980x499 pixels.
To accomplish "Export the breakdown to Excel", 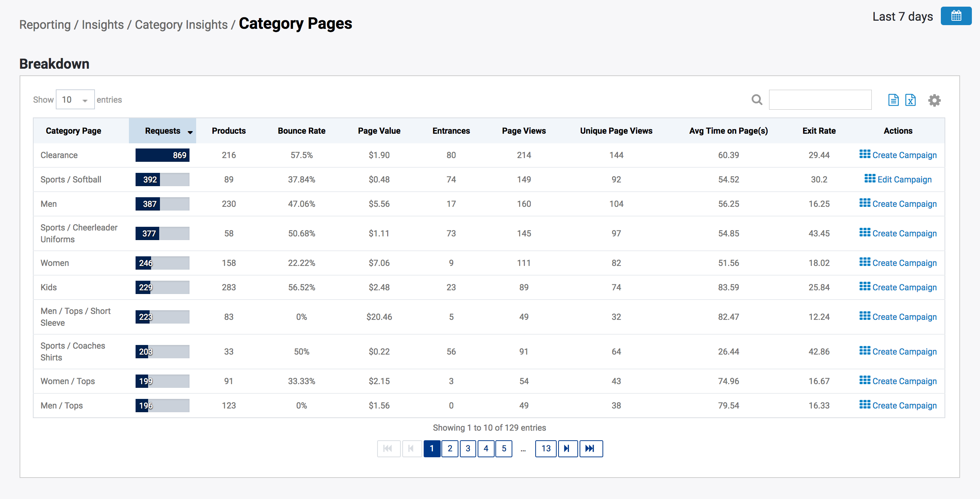I will click(x=911, y=100).
